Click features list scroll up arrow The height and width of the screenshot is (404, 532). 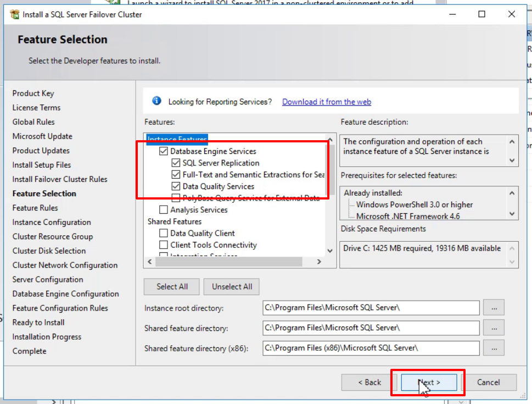330,140
